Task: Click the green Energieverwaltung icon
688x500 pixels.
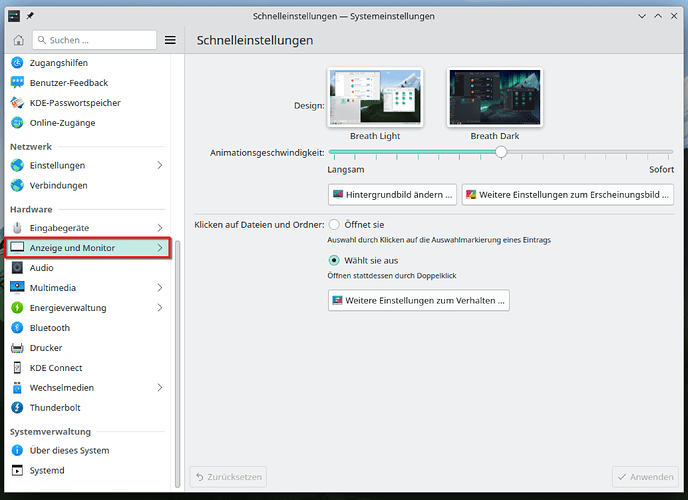Action: [x=17, y=308]
